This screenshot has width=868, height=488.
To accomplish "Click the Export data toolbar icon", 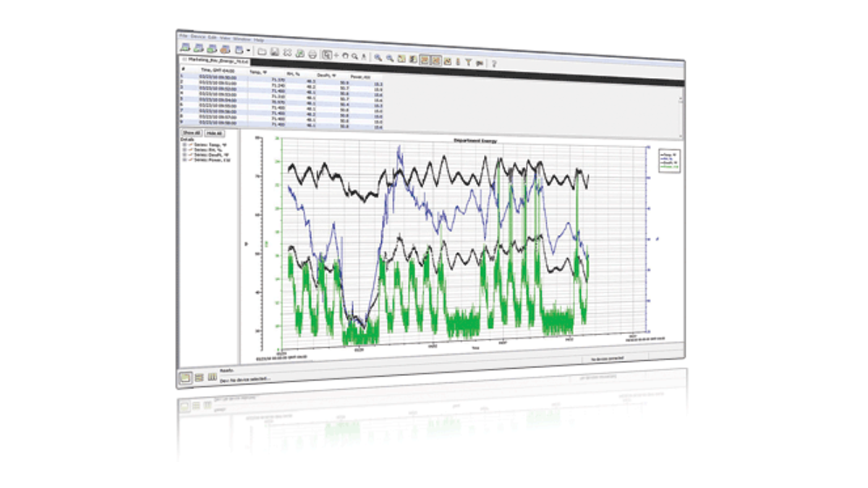I will tap(300, 53).
